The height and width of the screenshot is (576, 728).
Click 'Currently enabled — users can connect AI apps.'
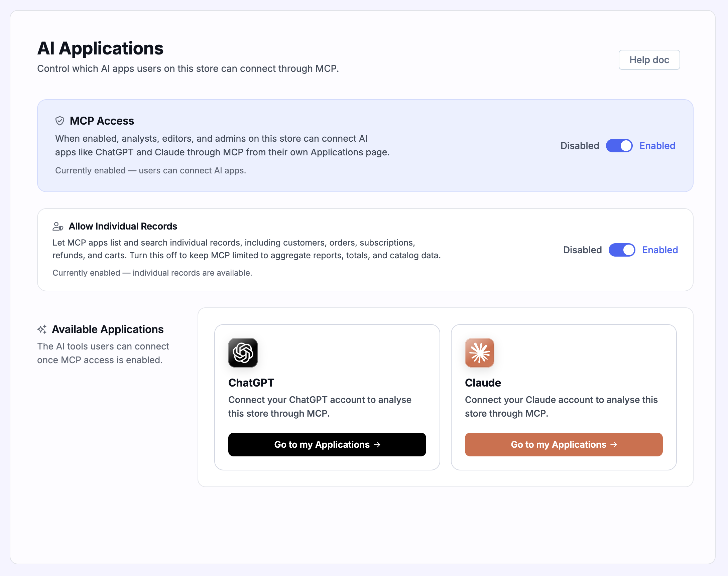coord(150,170)
